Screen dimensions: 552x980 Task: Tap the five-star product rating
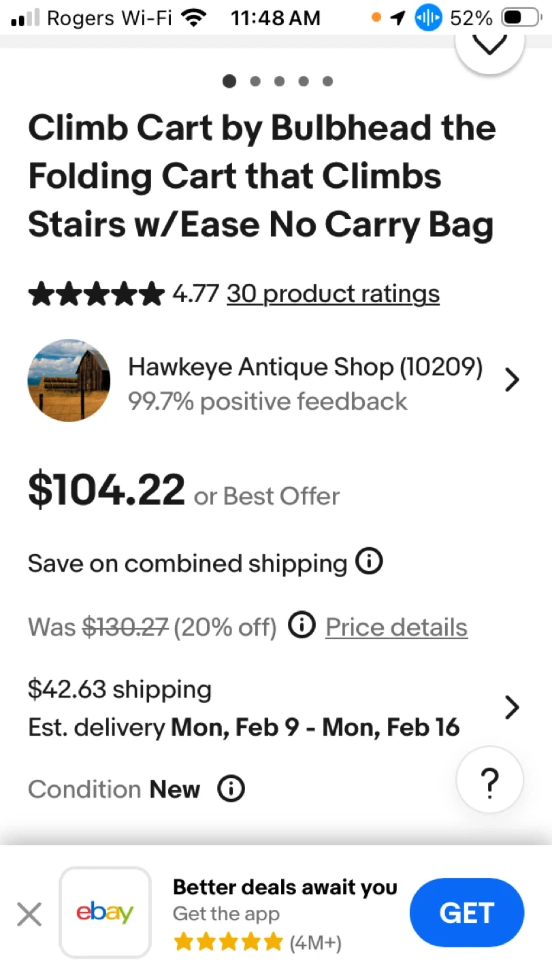[x=96, y=294]
